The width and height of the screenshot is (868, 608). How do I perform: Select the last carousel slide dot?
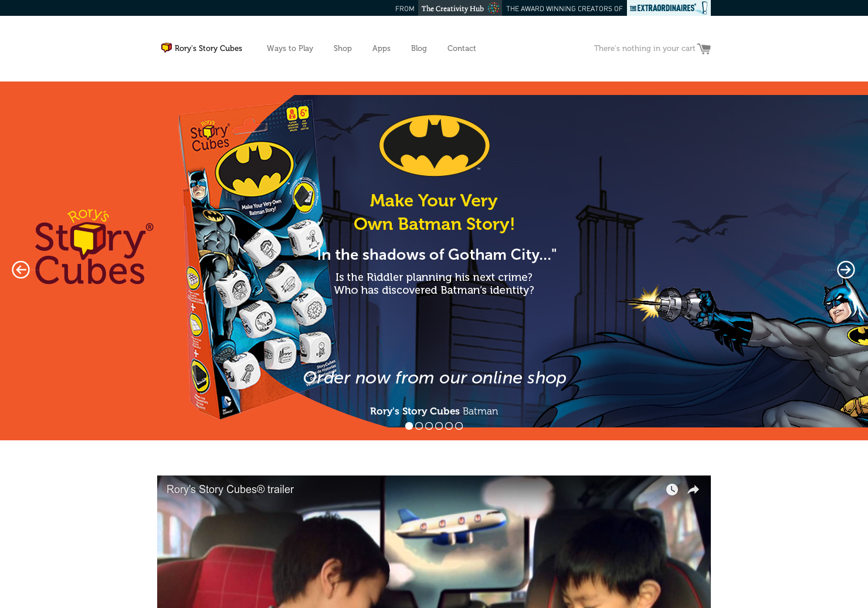coord(459,426)
